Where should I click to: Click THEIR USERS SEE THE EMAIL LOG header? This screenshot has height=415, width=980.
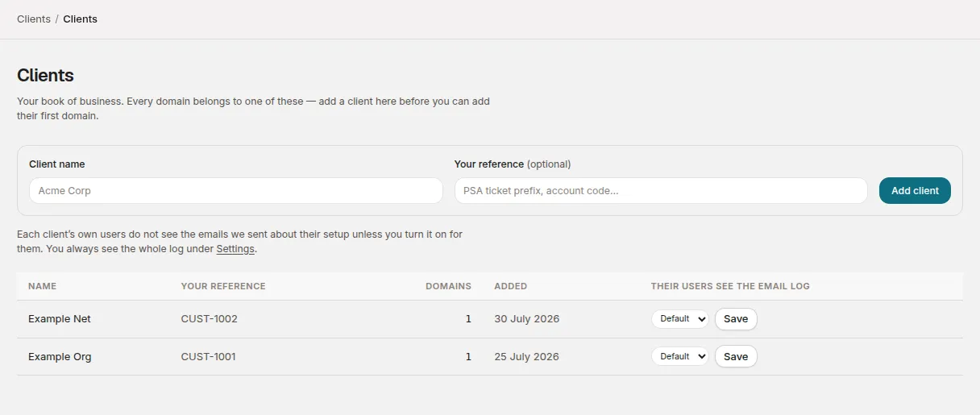click(x=730, y=286)
